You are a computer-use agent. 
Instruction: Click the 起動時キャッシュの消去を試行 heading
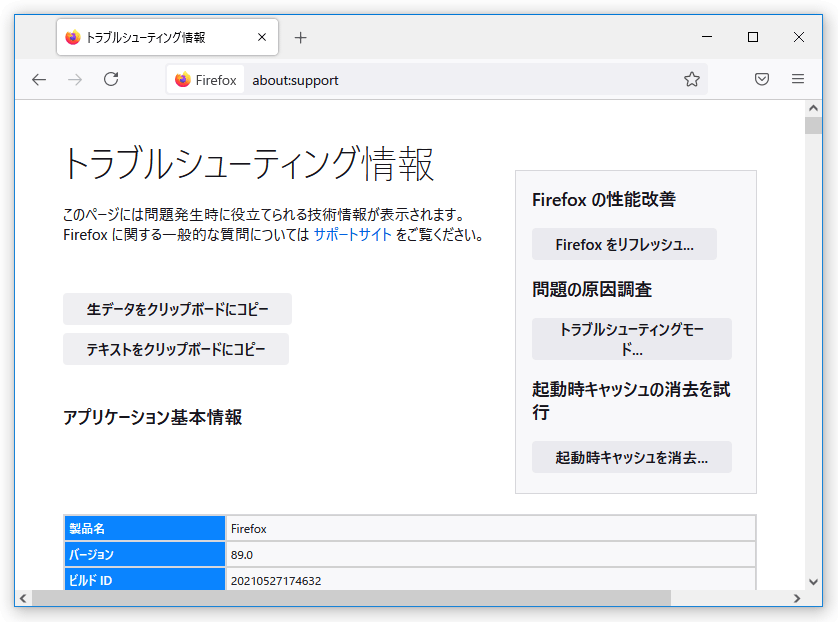point(631,400)
